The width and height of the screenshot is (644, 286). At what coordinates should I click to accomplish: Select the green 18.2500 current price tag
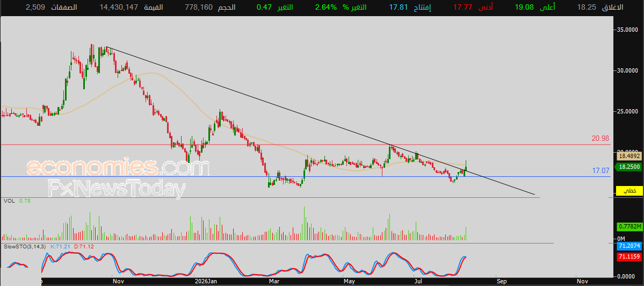(629, 167)
